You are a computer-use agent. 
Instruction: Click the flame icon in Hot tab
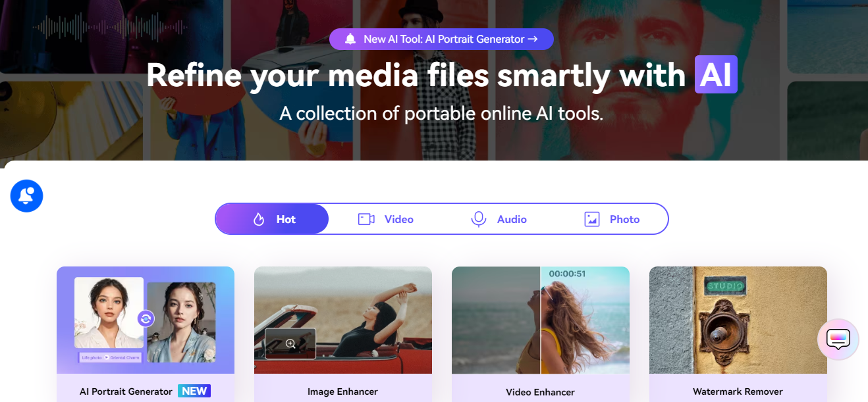click(x=259, y=219)
